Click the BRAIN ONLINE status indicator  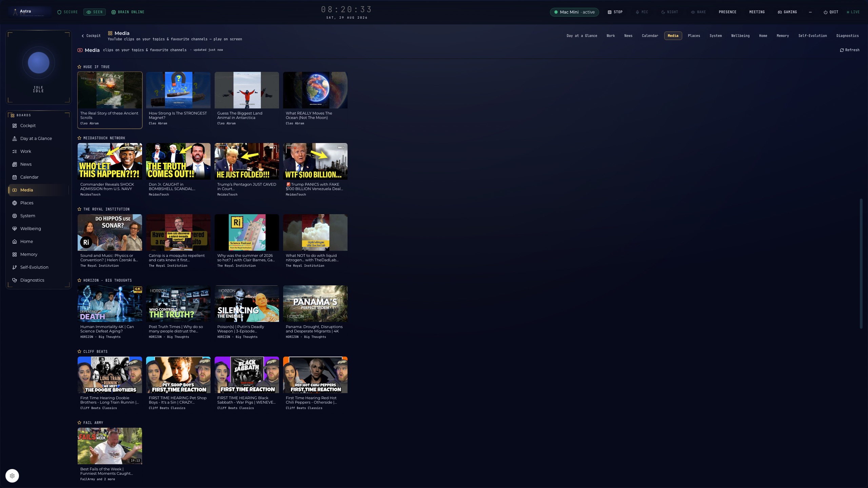click(128, 12)
